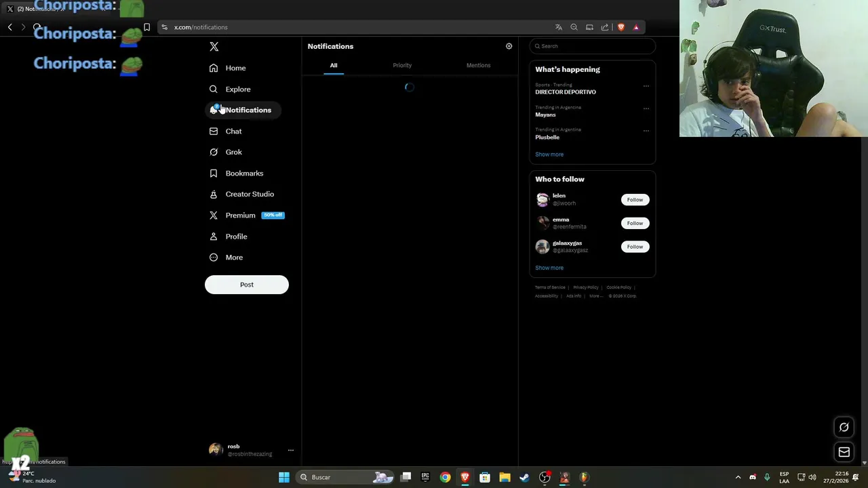Image resolution: width=868 pixels, height=488 pixels.
Task: Click the Brave Rewards triangle icon
Action: click(636, 27)
